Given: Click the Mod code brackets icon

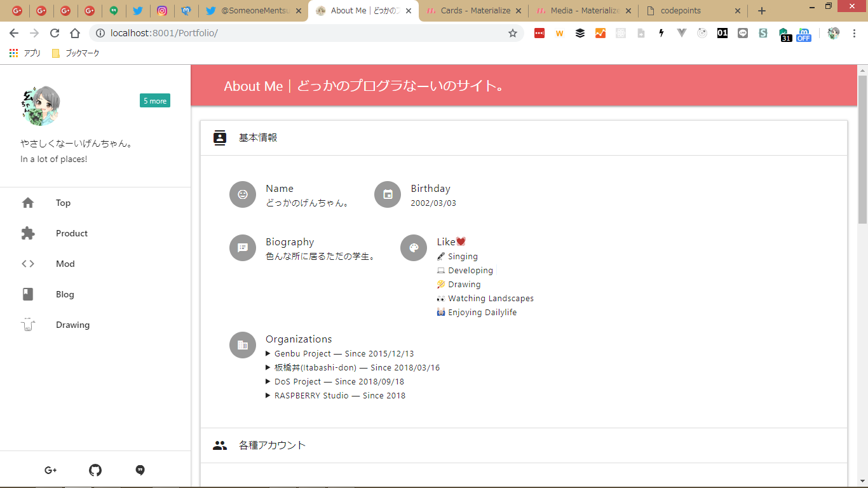Looking at the screenshot, I should point(28,264).
